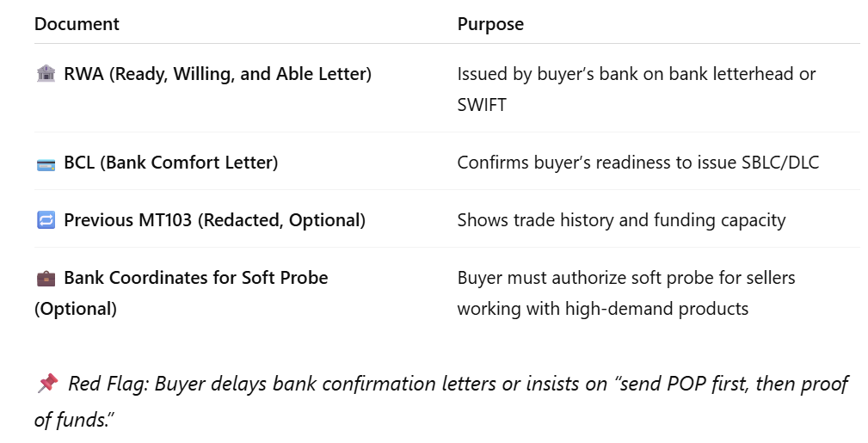868x443 pixels.
Task: Select BCL (Bank Comfort Letter) text
Action: coord(171,163)
